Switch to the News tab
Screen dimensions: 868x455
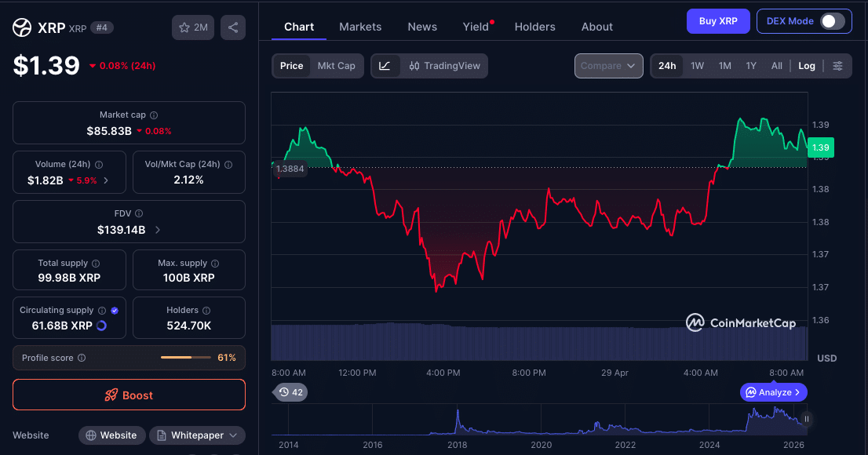[422, 27]
